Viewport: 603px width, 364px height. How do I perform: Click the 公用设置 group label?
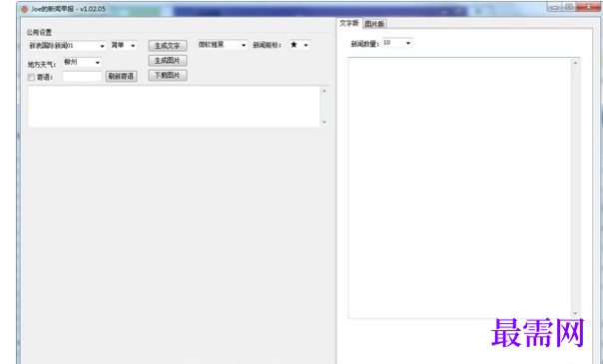point(39,32)
